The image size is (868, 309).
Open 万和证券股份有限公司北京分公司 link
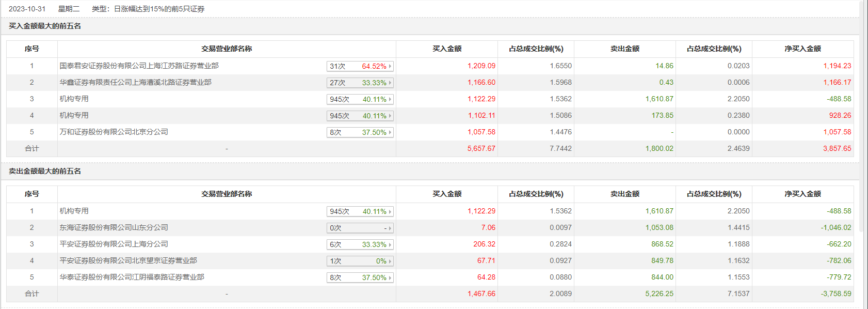[x=114, y=132]
